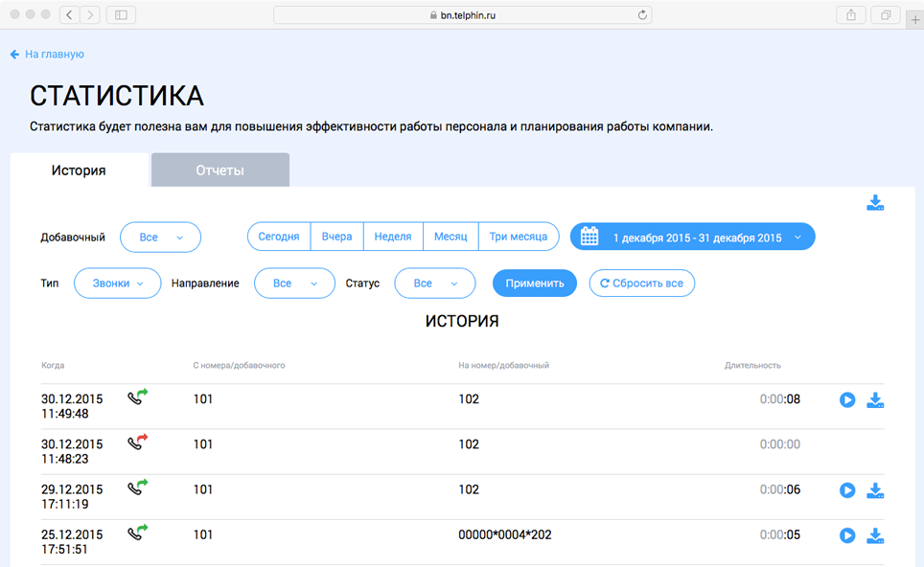Play the 29.12.2015 17:11:19 call recording
924x567 pixels.
847,490
